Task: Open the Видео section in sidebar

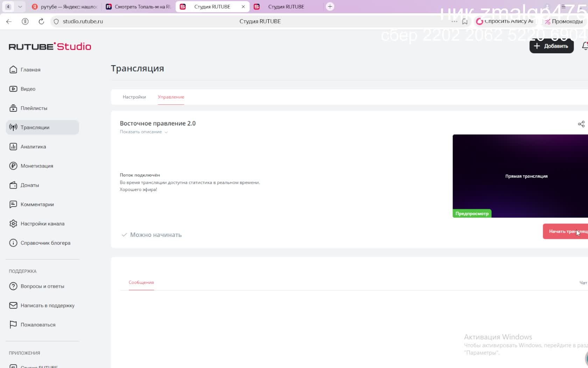Action: pos(28,89)
